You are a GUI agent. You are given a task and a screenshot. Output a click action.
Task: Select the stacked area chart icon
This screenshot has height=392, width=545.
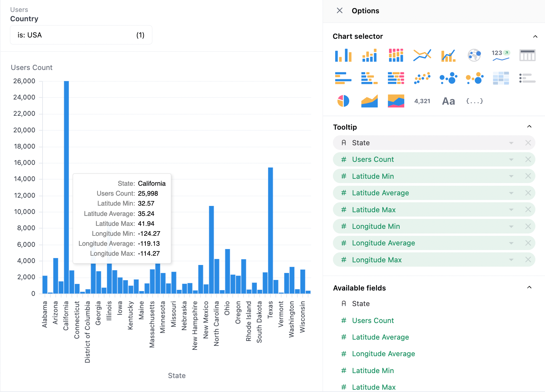[x=396, y=101]
